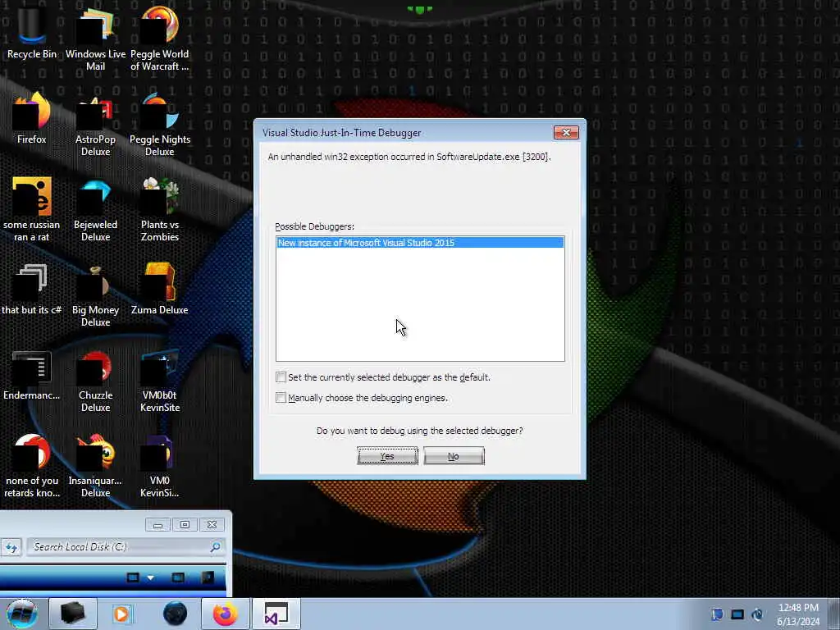Switch to Visual Studio debugger taskbar item
The image size is (840, 630).
tap(276, 614)
